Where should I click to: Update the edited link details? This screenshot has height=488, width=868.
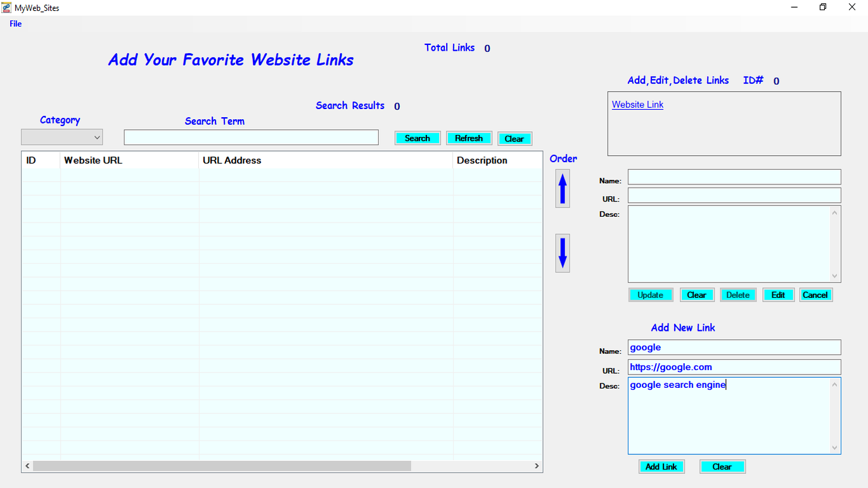[651, 294]
